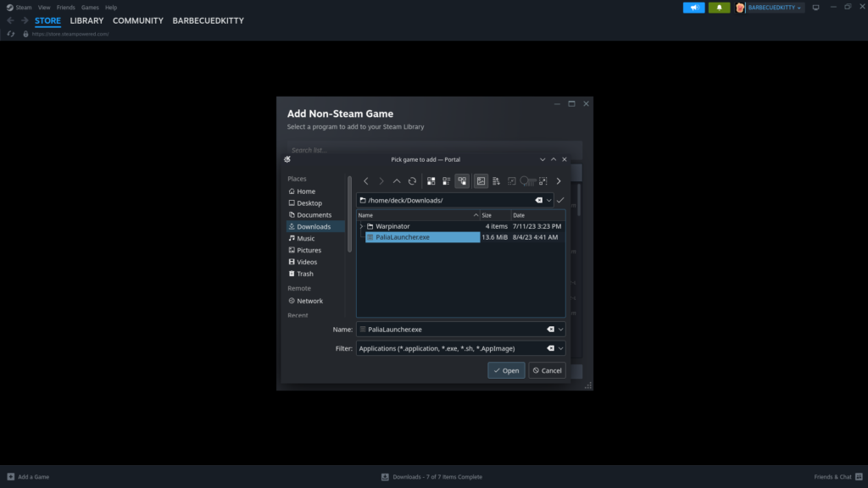Click the 13.6 MiB size cell
This screenshot has height=488, width=868.
tap(494, 237)
